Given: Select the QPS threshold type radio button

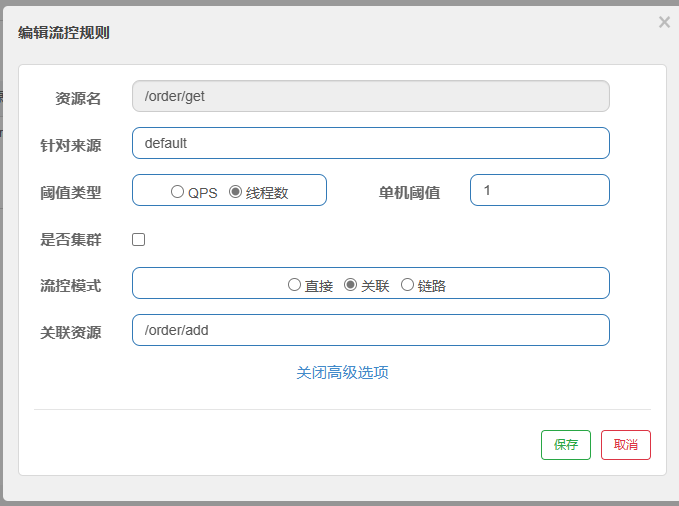Looking at the screenshot, I should click(x=177, y=191).
